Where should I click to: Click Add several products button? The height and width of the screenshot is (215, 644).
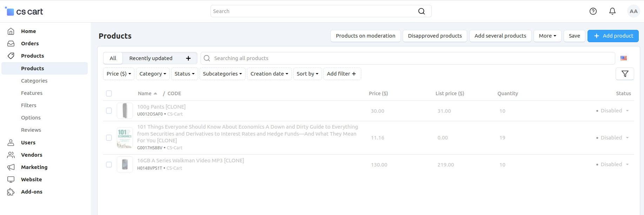tap(500, 36)
